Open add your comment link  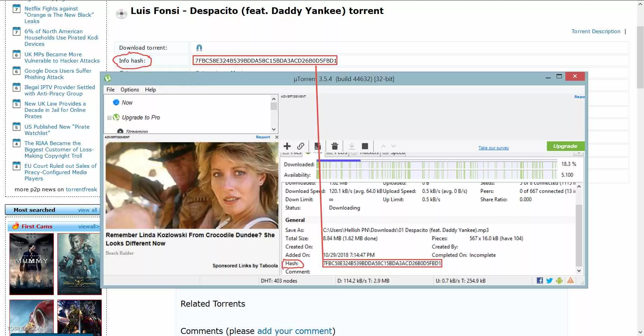pos(294,331)
